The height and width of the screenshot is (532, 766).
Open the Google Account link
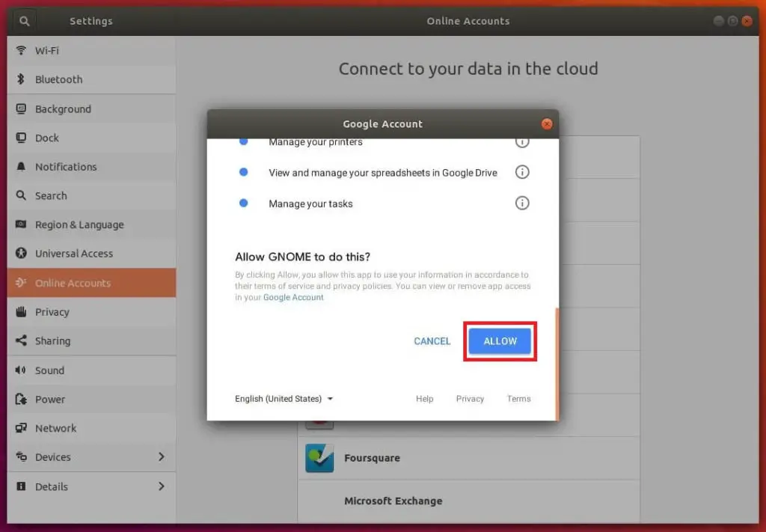(293, 297)
